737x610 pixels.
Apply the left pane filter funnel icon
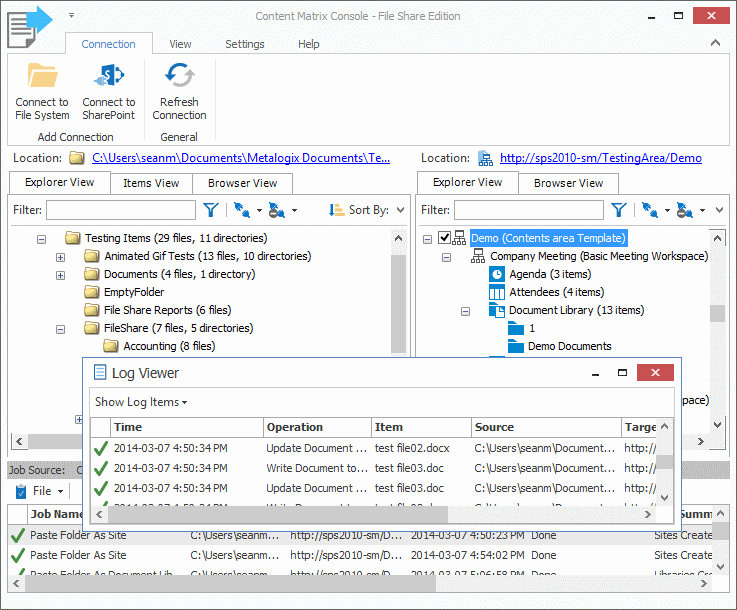(211, 210)
